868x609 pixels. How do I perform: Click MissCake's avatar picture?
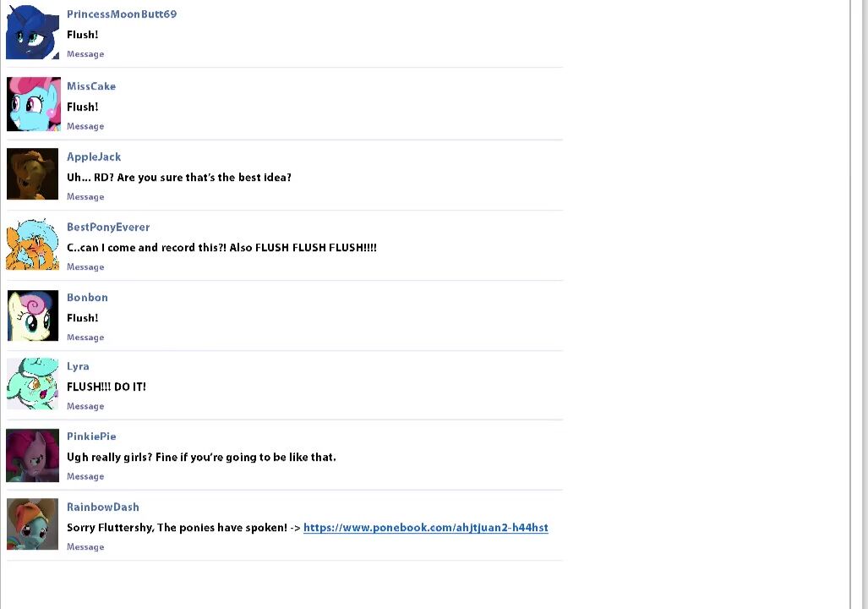click(34, 104)
